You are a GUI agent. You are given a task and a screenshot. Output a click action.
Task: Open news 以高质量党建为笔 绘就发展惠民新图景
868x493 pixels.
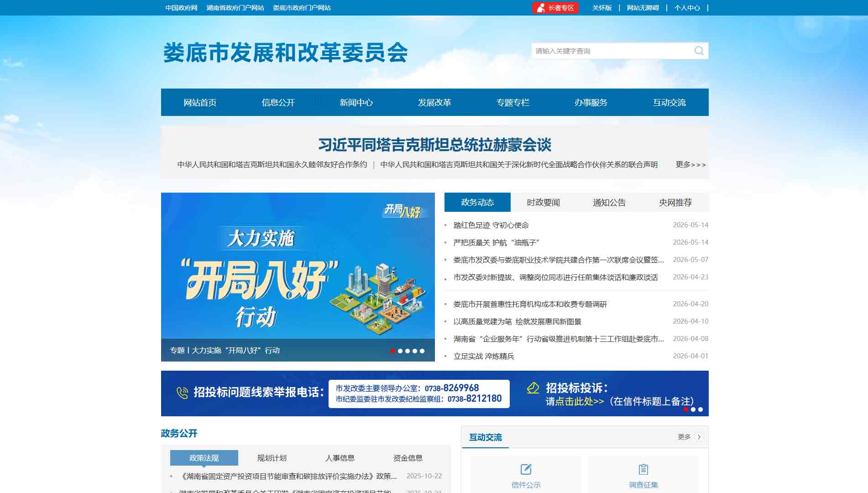pos(517,321)
